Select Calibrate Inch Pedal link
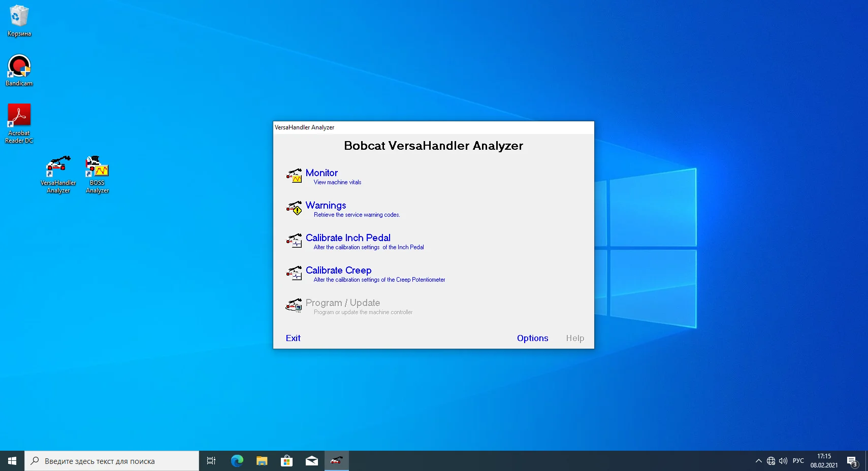868x471 pixels. point(348,238)
